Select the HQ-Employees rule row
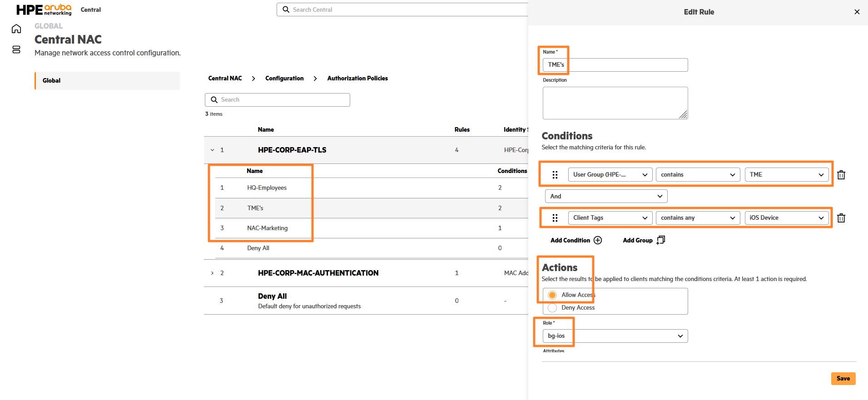 click(x=372, y=188)
